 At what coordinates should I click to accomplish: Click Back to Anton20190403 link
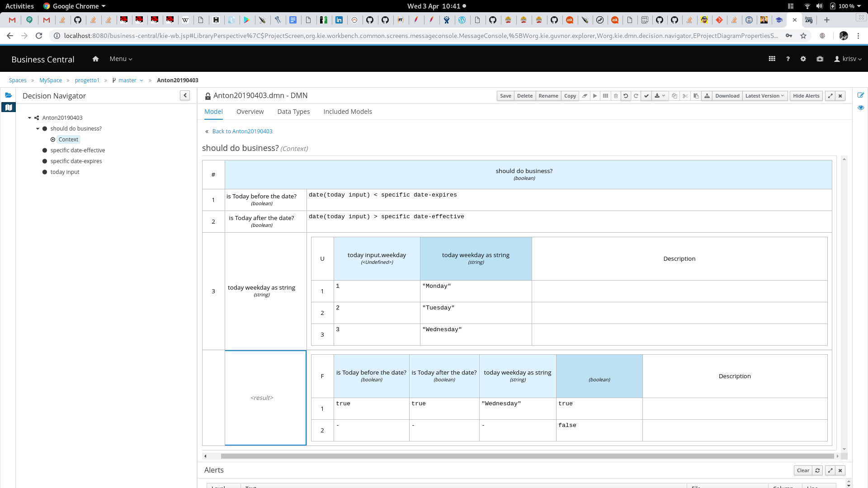(x=242, y=131)
